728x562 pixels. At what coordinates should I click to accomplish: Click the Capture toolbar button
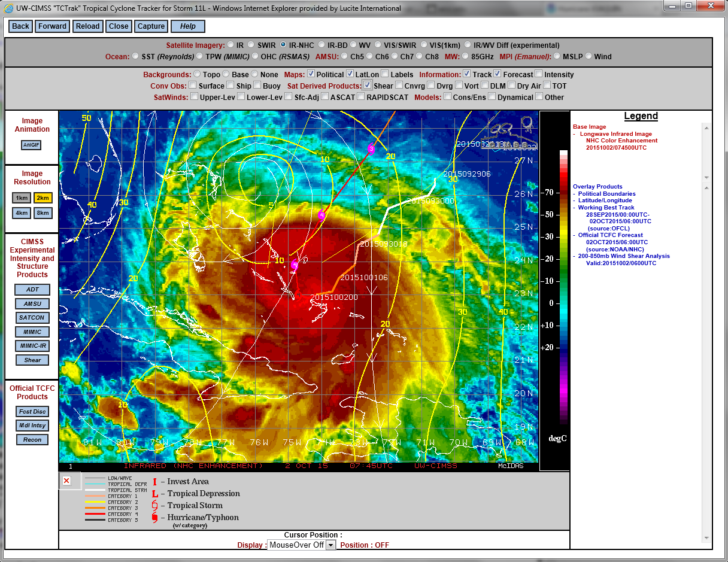[151, 26]
